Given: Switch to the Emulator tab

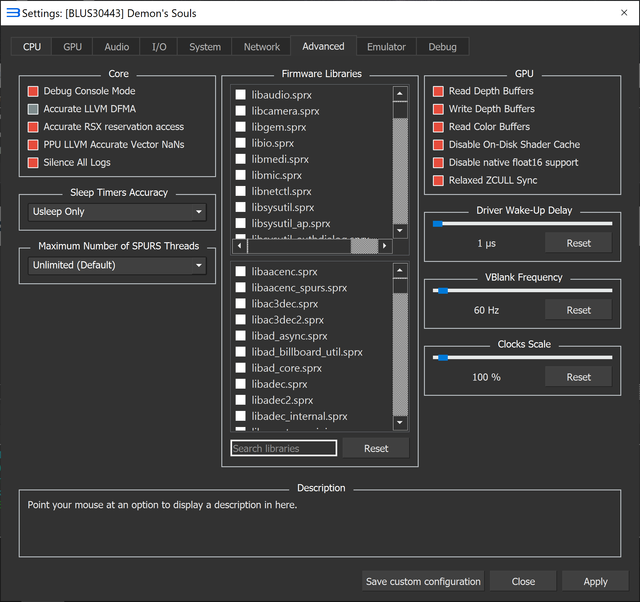Looking at the screenshot, I should coord(386,47).
